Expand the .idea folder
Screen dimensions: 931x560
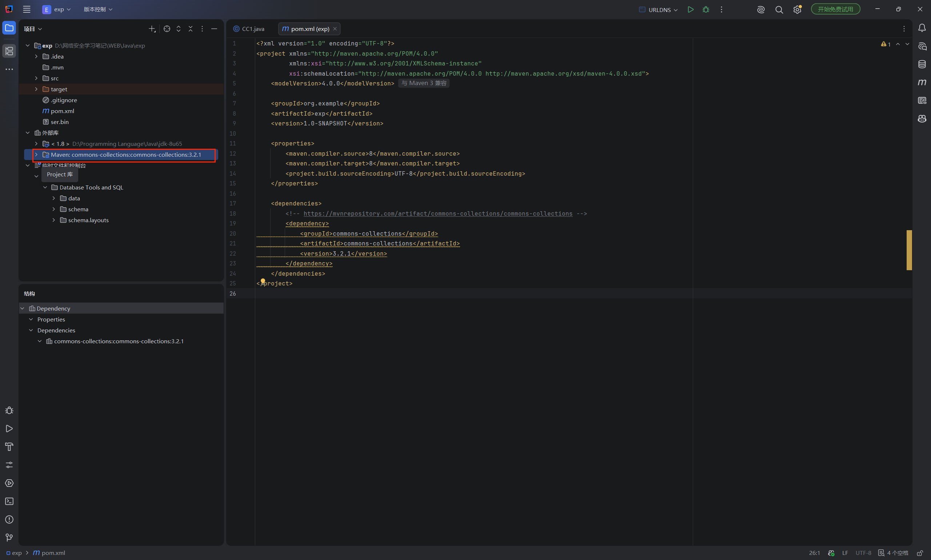click(x=36, y=56)
